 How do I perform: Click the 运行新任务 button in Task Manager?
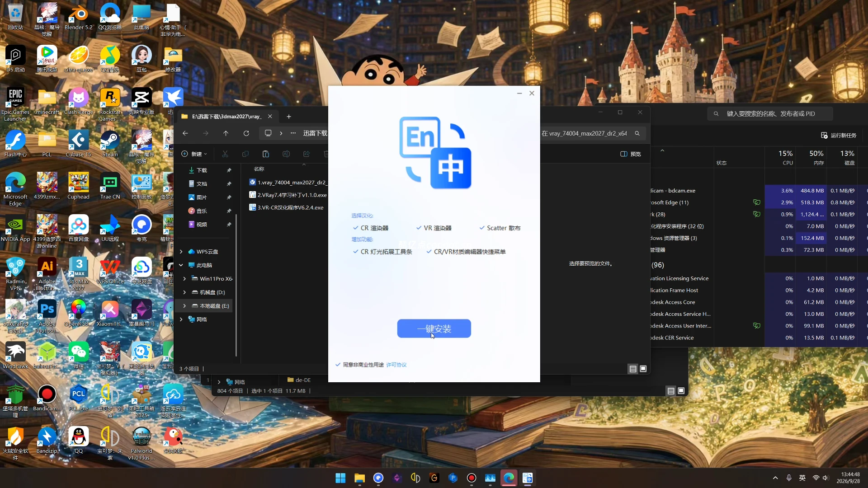point(839,136)
